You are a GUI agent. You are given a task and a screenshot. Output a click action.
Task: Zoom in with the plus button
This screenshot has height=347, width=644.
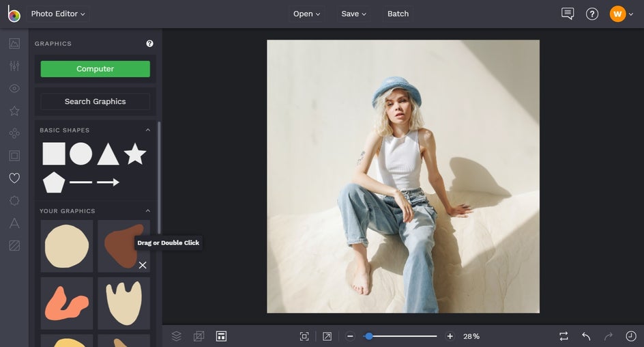pos(450,336)
